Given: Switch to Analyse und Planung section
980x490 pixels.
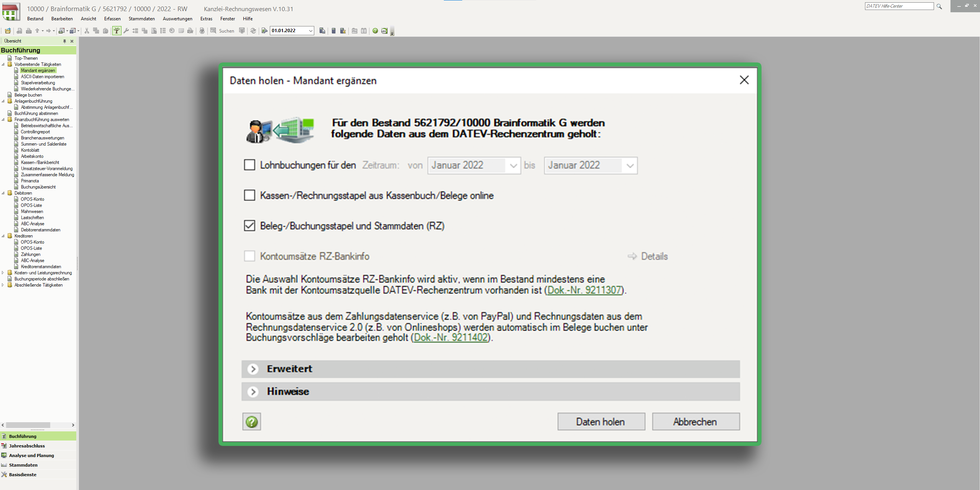Looking at the screenshot, I should click(38, 455).
